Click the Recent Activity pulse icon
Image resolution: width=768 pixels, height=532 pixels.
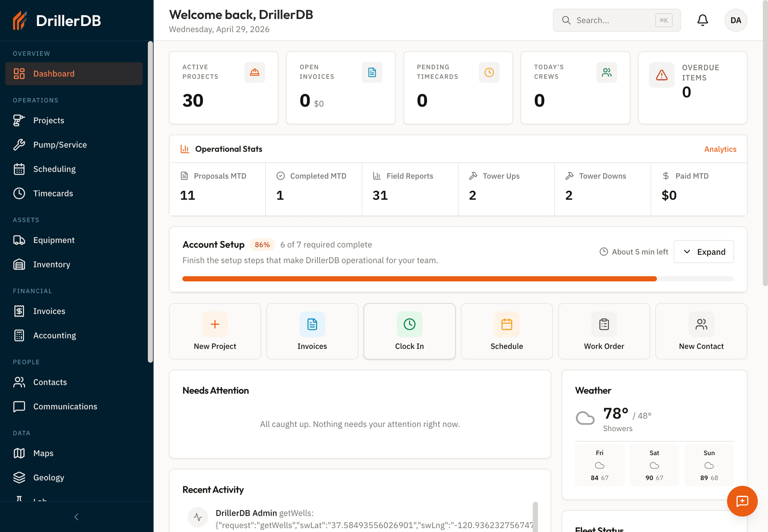pos(198,517)
